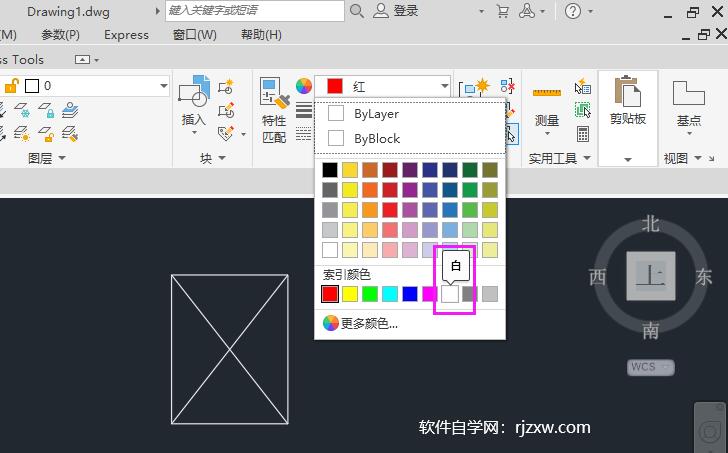Image resolution: width=728 pixels, height=453 pixels.
Task: Open the layer name dropdown showing 0
Action: tap(163, 86)
